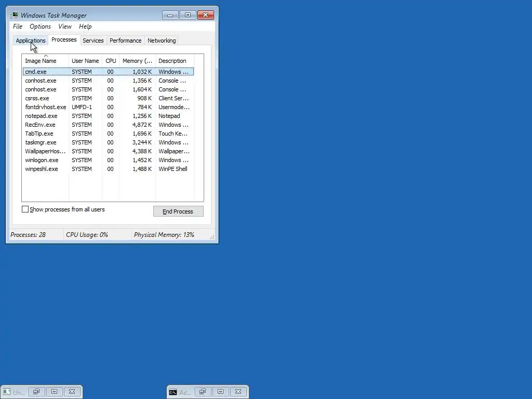Screen dimensions: 532x399
Task: Sort by the User Name column header
Action: click(85, 61)
